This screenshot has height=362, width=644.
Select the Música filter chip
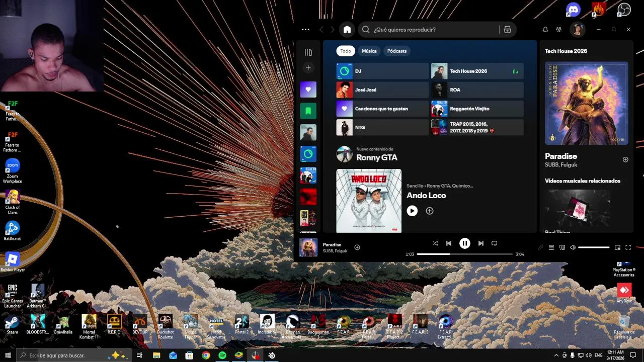(x=369, y=51)
